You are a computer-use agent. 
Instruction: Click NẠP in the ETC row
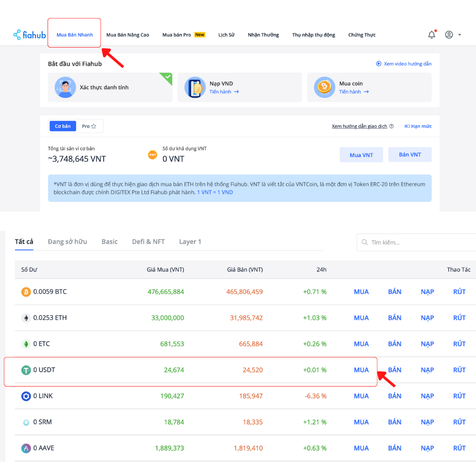tap(427, 344)
